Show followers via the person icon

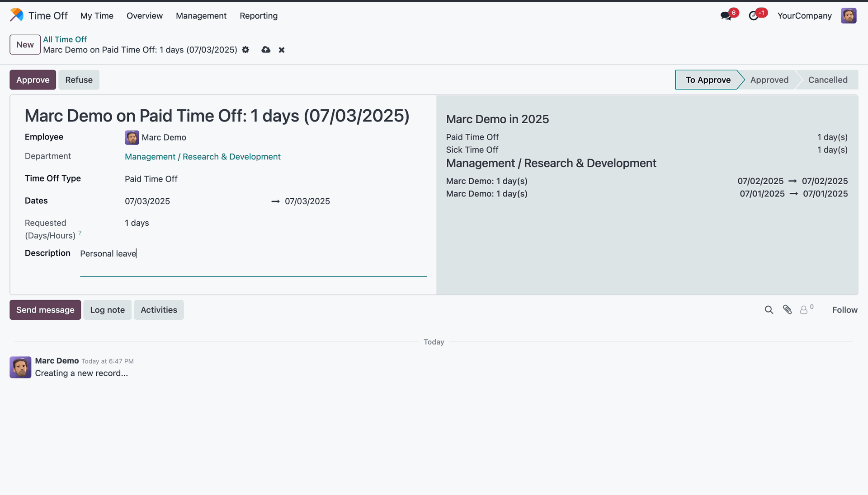tap(804, 310)
